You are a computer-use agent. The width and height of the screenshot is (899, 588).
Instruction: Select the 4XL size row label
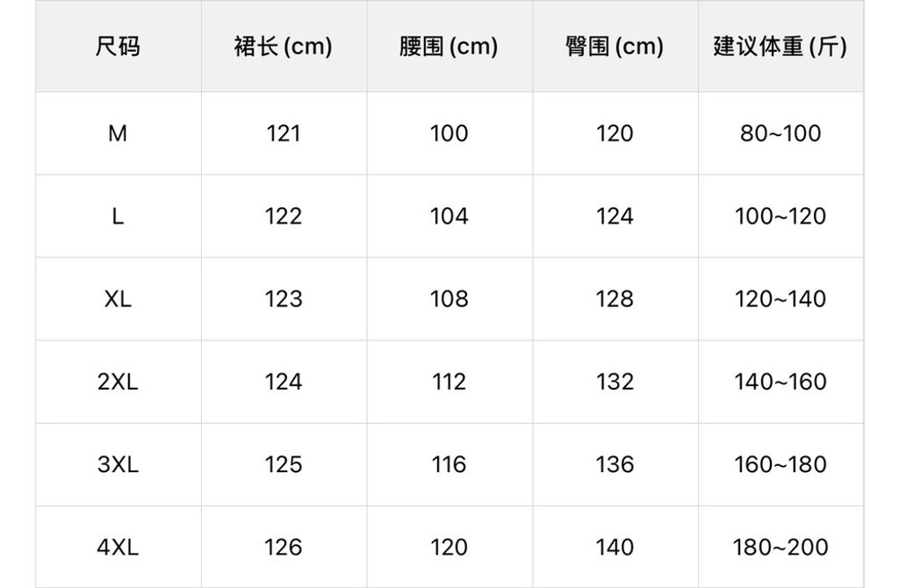point(118,548)
